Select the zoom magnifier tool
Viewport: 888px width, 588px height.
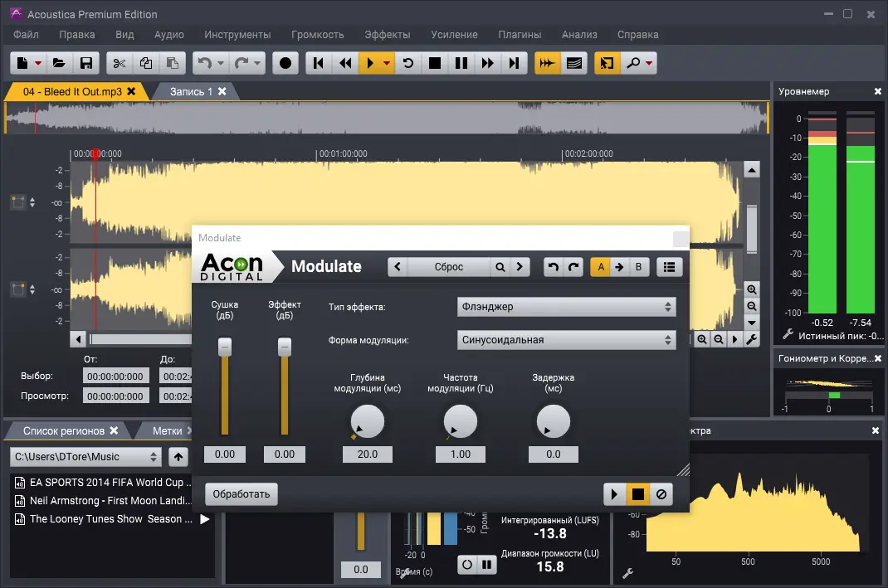coord(633,63)
